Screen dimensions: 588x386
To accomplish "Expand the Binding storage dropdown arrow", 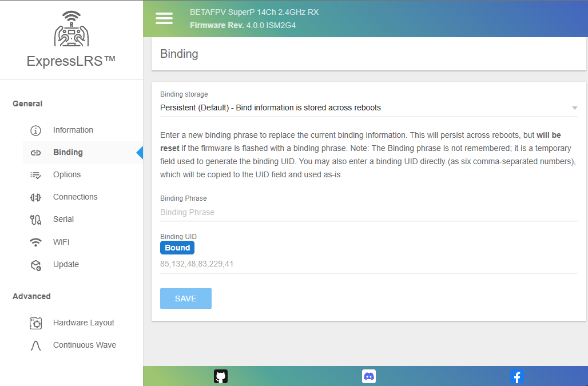I will pos(574,108).
